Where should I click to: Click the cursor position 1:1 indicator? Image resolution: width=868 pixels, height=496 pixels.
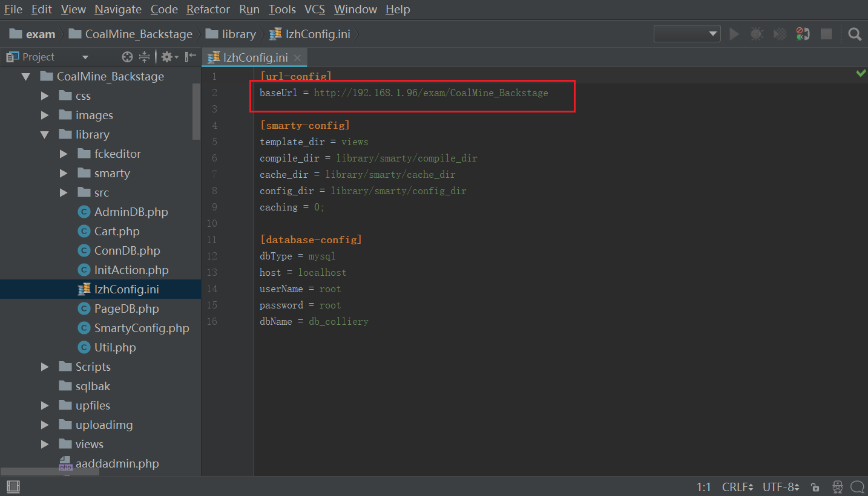(703, 487)
